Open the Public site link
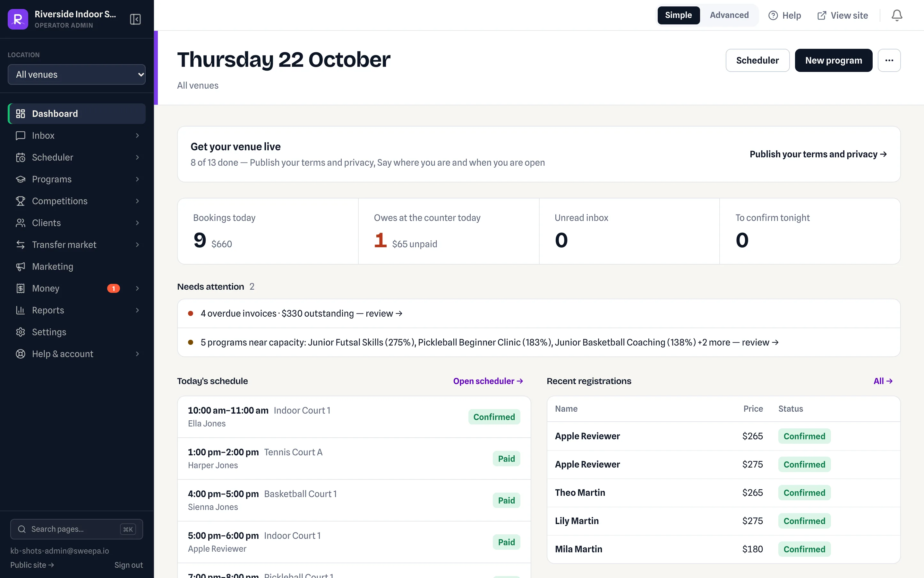Image resolution: width=924 pixels, height=578 pixels. 32,565
